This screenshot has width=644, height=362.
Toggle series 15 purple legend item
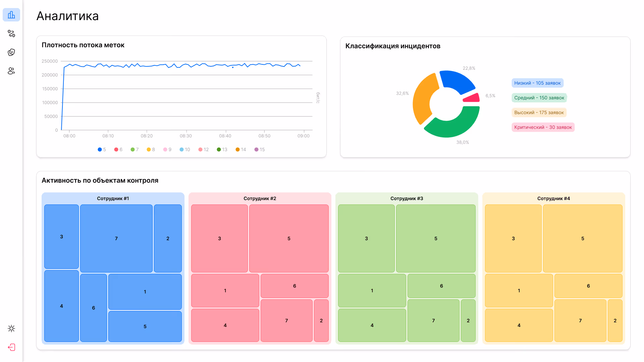point(260,149)
